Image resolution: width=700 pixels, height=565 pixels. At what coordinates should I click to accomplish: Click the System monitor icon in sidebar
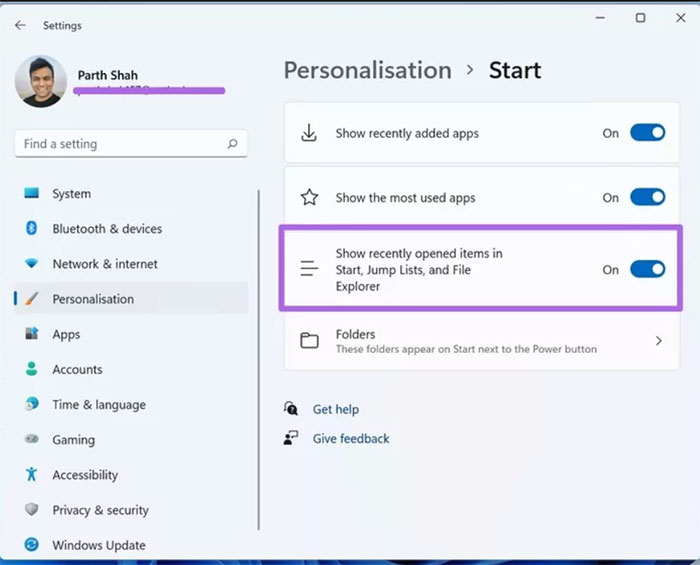pos(32,193)
